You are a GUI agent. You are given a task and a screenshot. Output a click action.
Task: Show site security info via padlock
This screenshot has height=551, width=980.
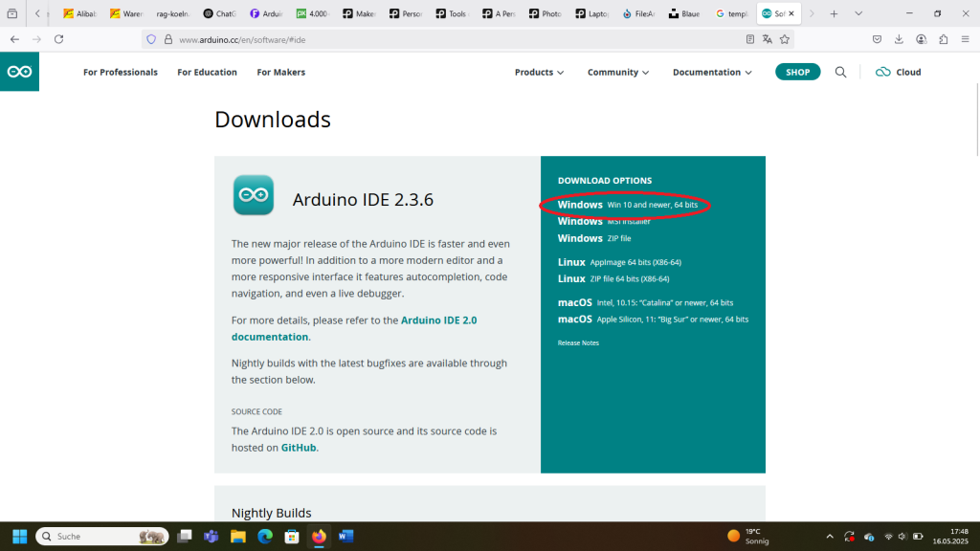168,39
